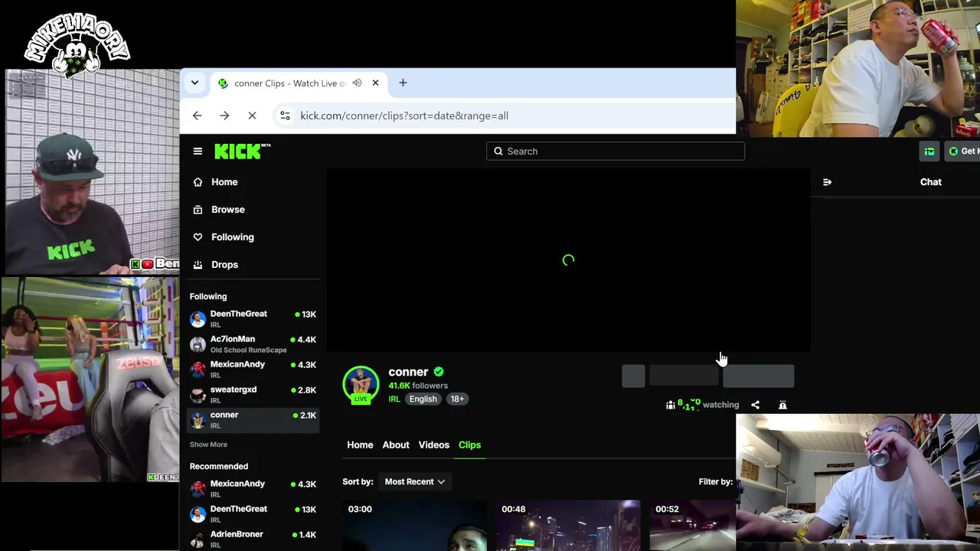Expand the Most Recent sort dropdown
Image resolution: width=980 pixels, height=551 pixels.
(x=414, y=481)
